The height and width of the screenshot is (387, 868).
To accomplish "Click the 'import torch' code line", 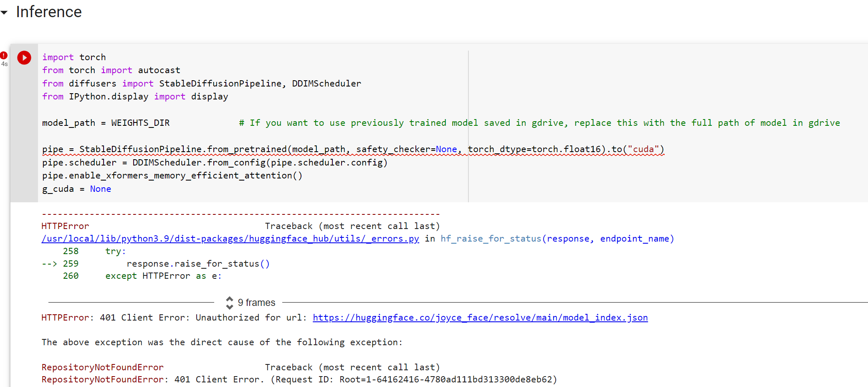I will pos(74,57).
